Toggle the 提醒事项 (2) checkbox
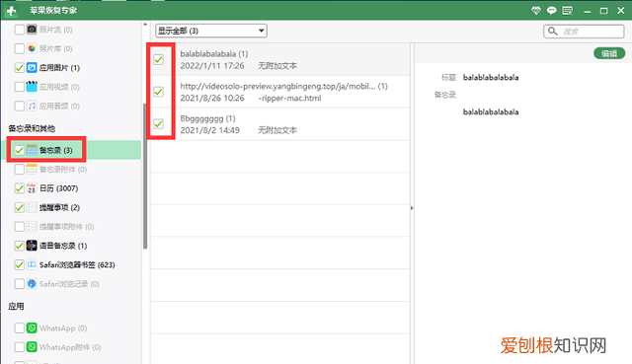632x364 pixels. pyautogui.click(x=20, y=207)
